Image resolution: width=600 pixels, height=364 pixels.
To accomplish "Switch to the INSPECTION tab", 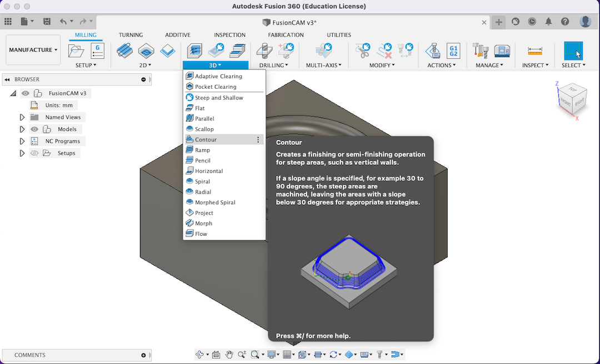I will click(x=229, y=35).
